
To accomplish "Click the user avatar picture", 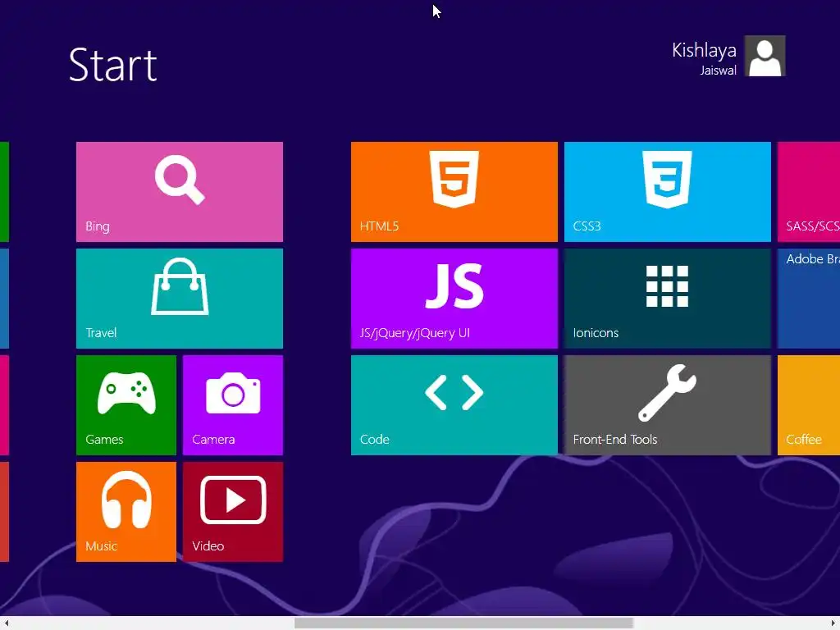I will pos(765,56).
